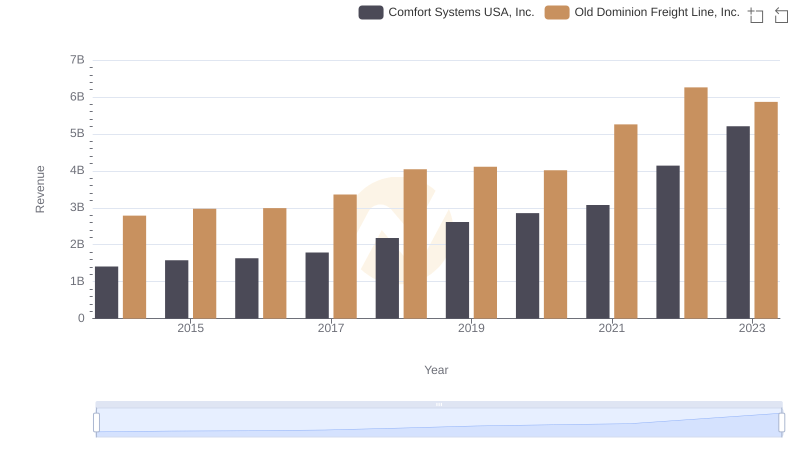Click the 2021 x-axis label
This screenshot has height=461, width=800.
point(612,328)
